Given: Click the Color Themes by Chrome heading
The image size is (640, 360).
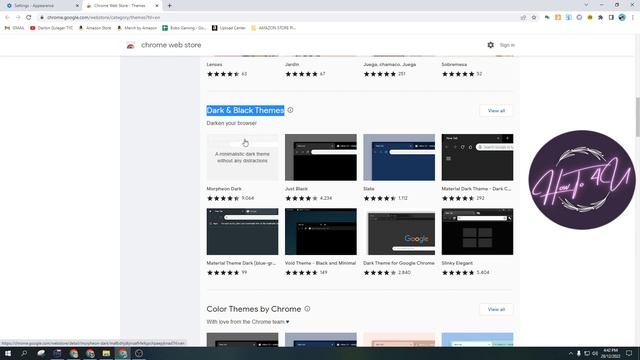Looking at the screenshot, I should tap(254, 309).
